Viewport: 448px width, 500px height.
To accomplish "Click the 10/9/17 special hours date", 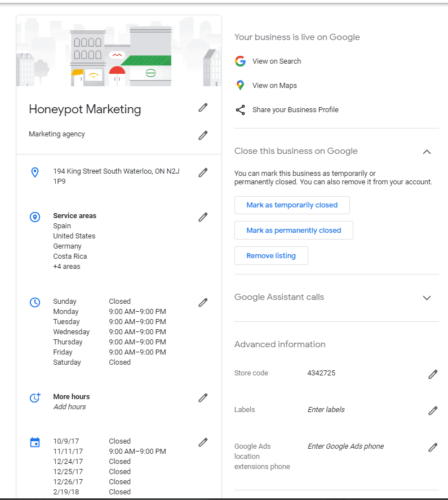I will pos(66,441).
